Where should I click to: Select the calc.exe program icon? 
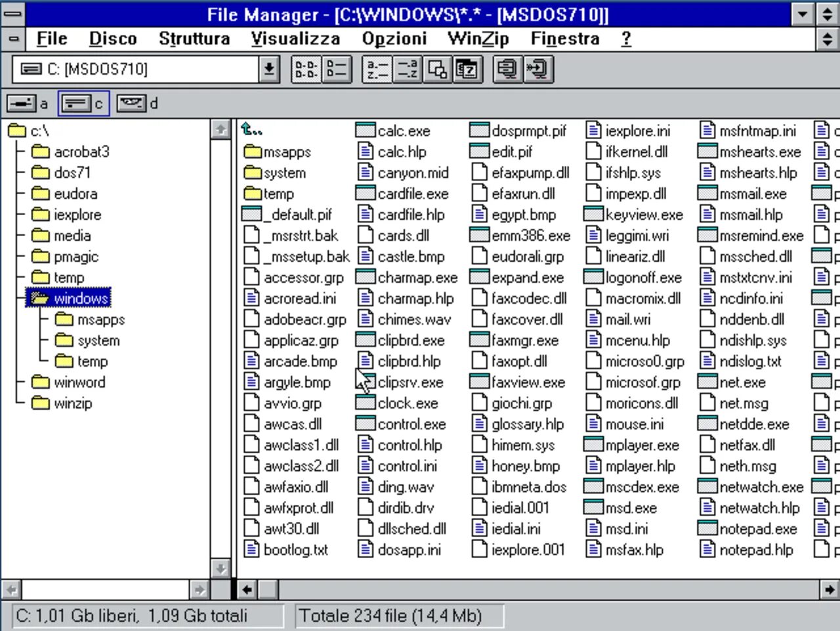[x=366, y=131]
